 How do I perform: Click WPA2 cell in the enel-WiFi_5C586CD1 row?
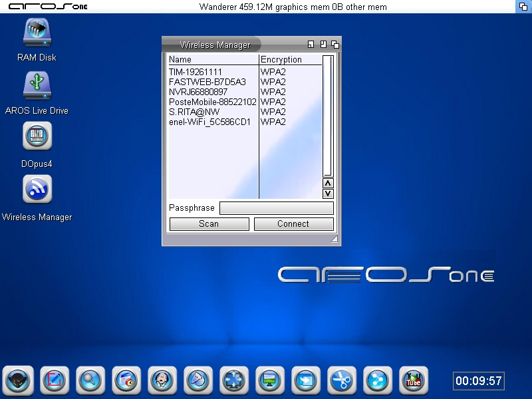click(273, 122)
